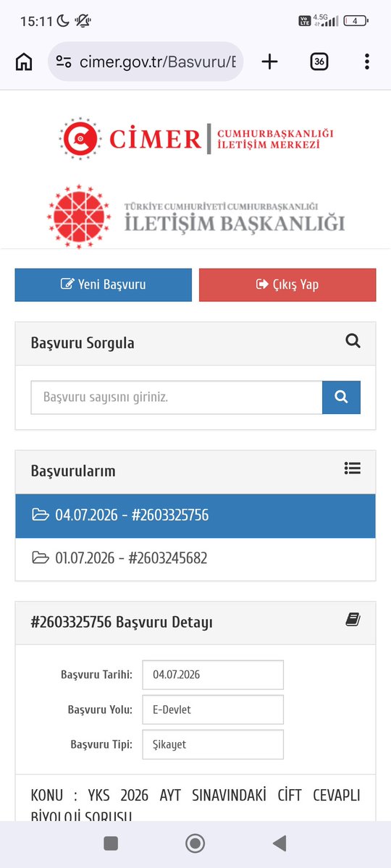Click the blue search button
The height and width of the screenshot is (868, 391).
click(341, 397)
